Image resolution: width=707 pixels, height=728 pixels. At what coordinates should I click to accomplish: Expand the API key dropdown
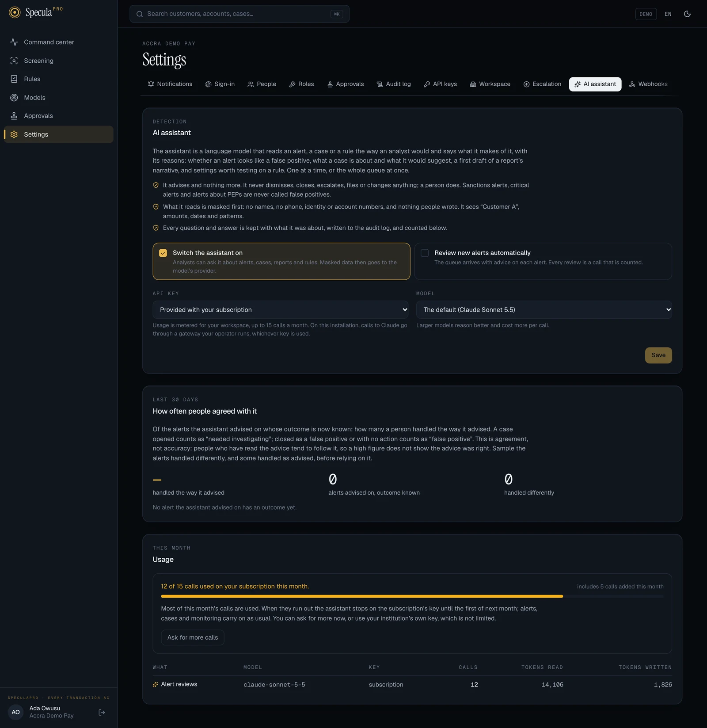[x=281, y=310]
